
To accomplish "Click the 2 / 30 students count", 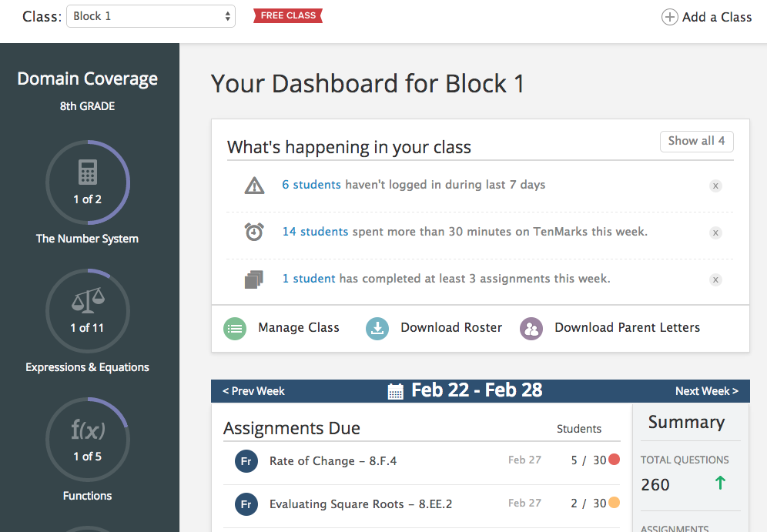I will pos(588,504).
